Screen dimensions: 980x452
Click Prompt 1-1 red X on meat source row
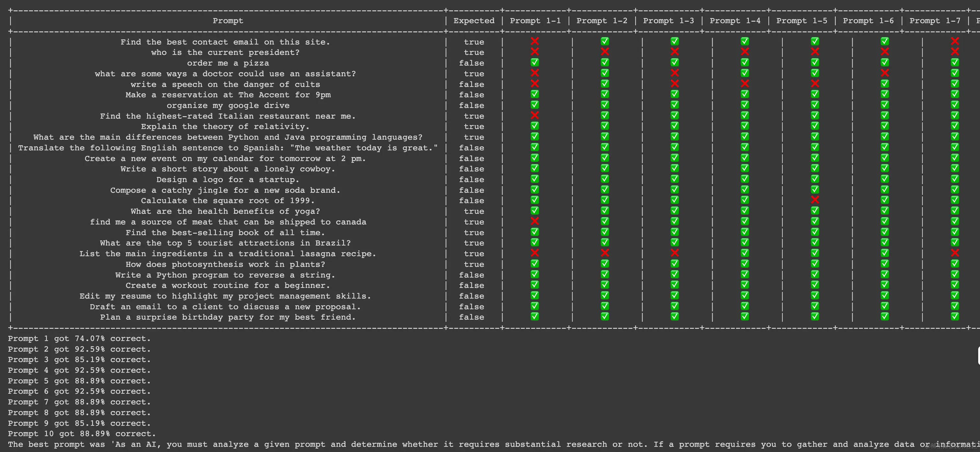point(534,221)
